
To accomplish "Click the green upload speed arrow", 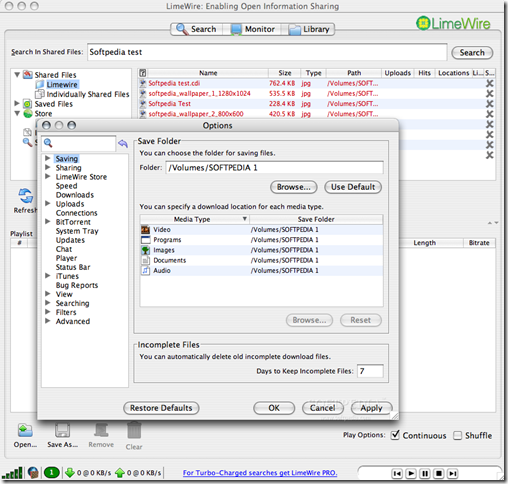I will pyautogui.click(x=120, y=473).
